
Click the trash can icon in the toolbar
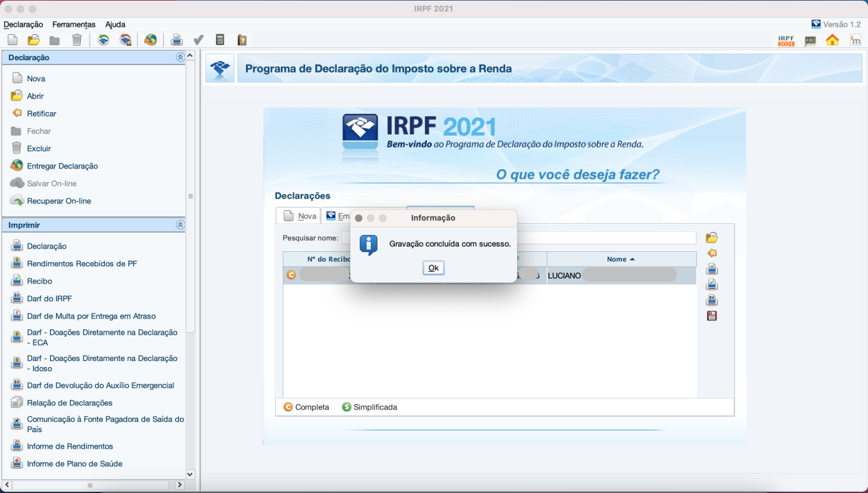(77, 40)
